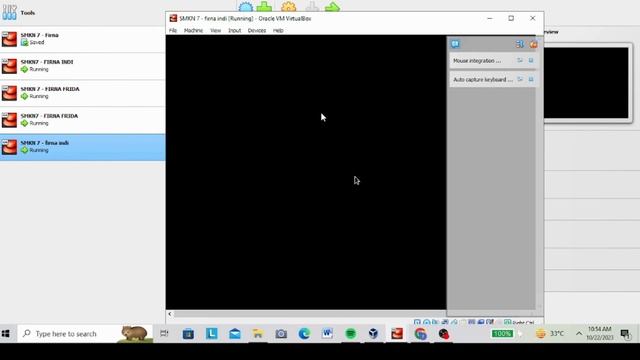Select the VM SMKN7 - FIRNA INDI
The height and width of the screenshot is (360, 640).
[82, 66]
